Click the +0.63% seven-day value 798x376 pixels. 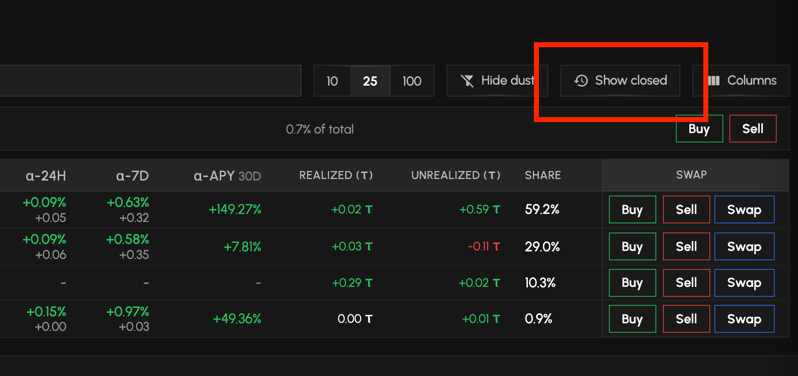pos(128,203)
